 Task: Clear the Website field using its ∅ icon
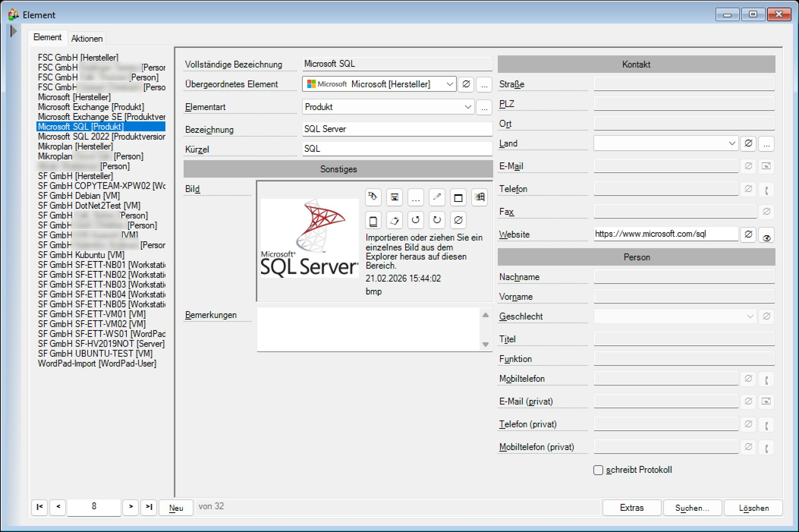[x=749, y=234]
